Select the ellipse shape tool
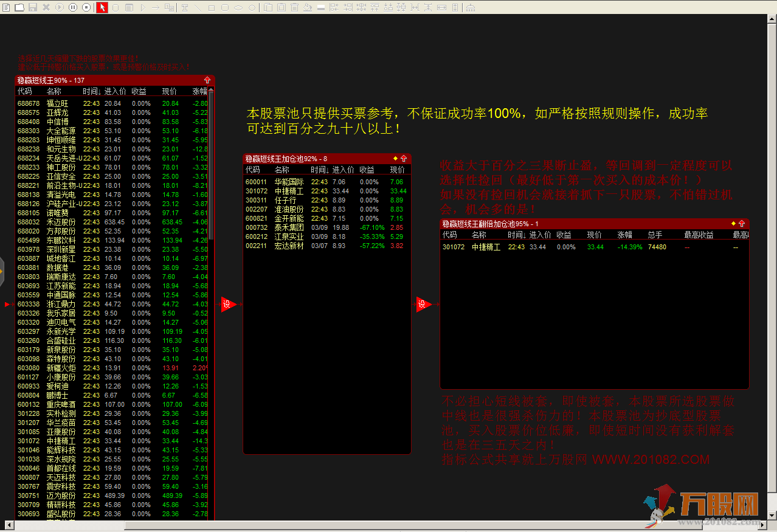 pos(238,7)
